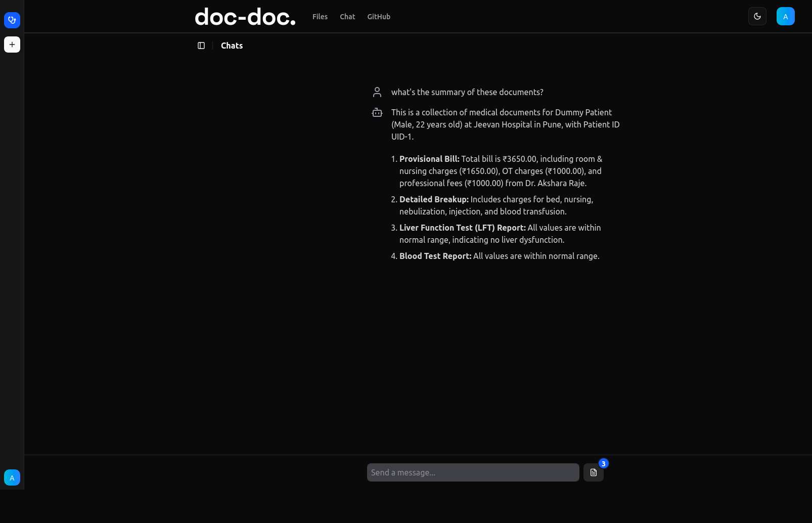
Task: Click the doc-doc. logo
Action: point(245,17)
